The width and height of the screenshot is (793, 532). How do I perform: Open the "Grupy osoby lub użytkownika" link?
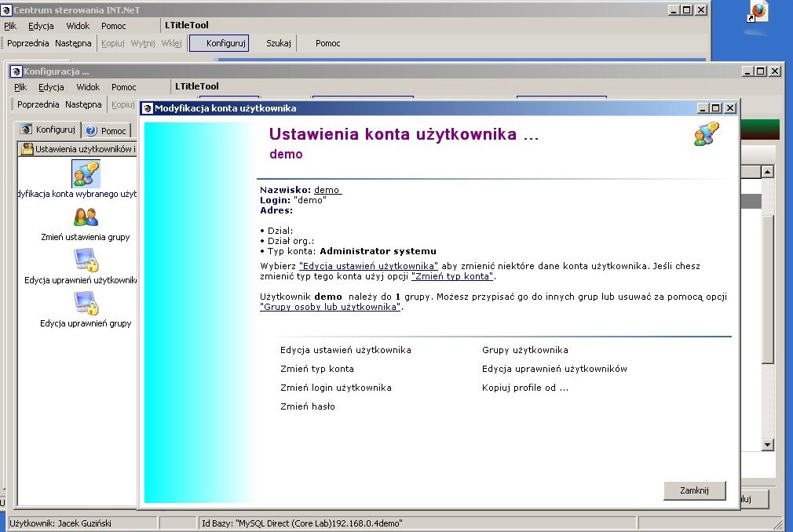(x=331, y=307)
